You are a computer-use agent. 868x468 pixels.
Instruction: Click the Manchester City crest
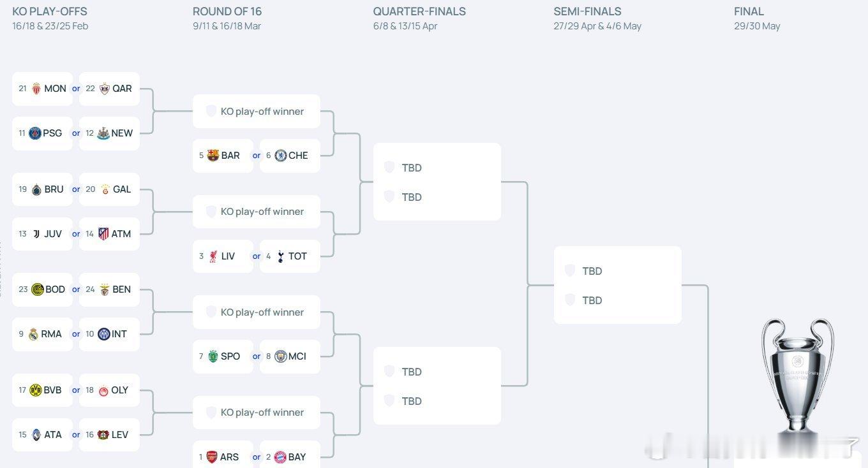point(280,356)
